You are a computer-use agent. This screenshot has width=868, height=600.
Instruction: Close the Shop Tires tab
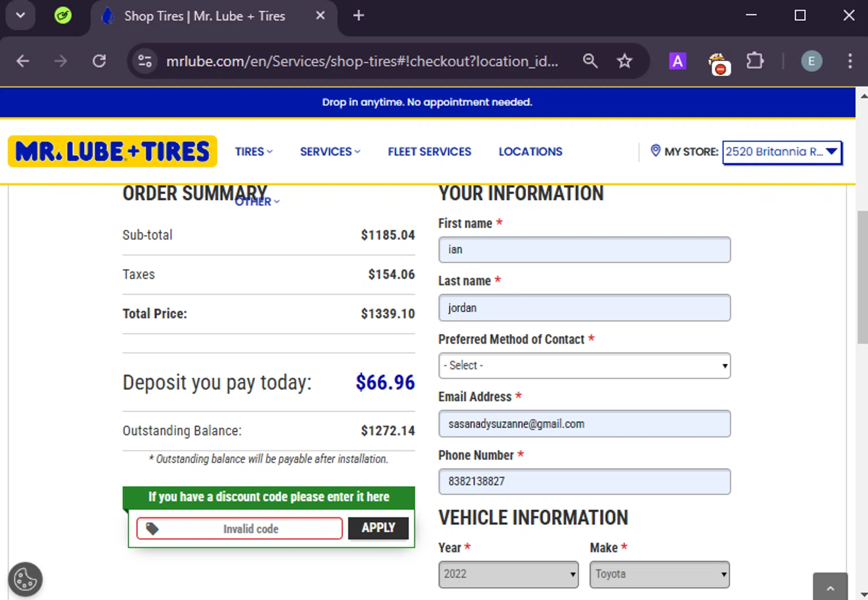(320, 16)
